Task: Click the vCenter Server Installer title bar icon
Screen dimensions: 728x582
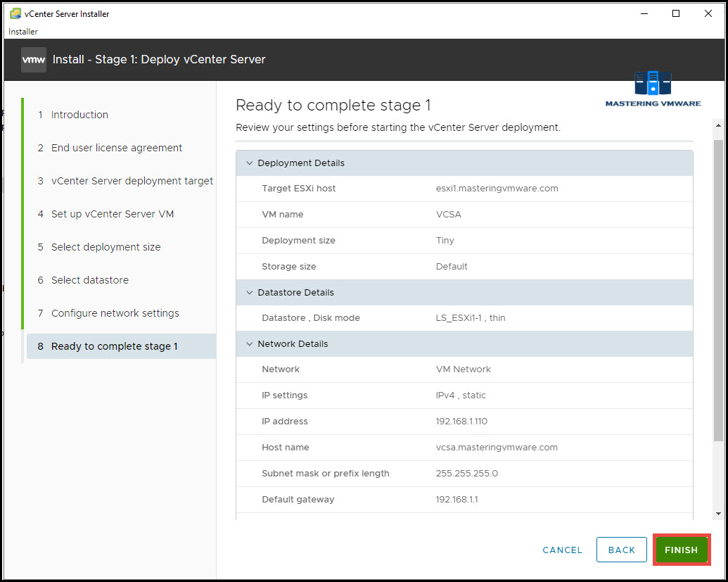Action: (x=15, y=13)
